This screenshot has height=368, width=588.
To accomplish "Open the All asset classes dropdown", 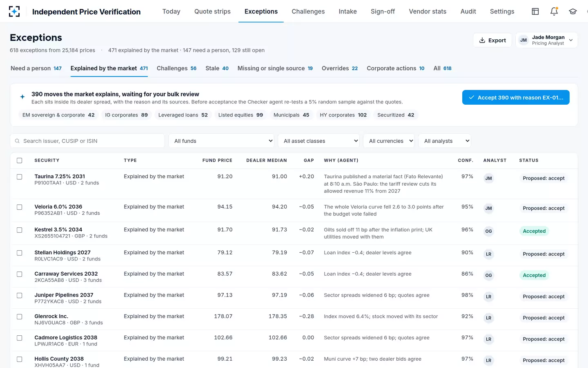I will [318, 141].
